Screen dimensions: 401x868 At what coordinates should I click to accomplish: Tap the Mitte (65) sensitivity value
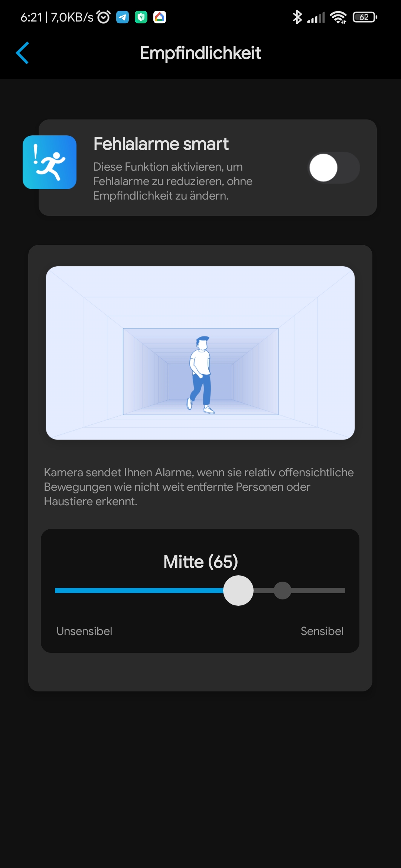[200, 562]
